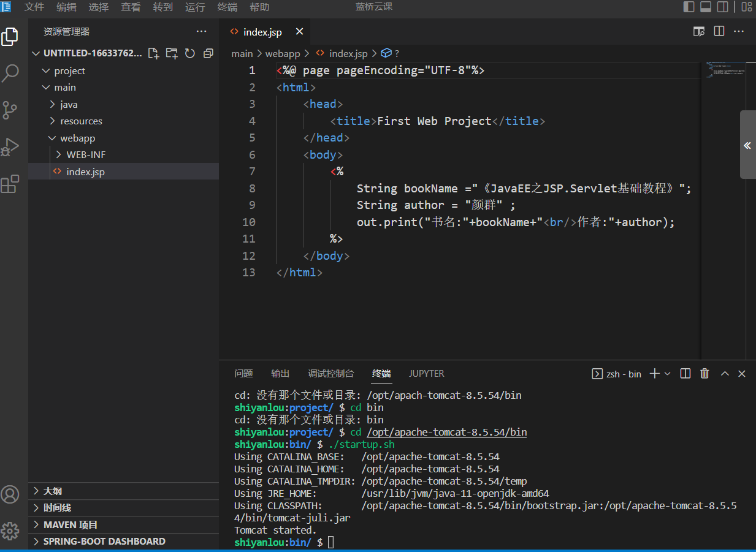Switch to the JUPYTER panel tab
This screenshot has height=552, width=756.
pos(427,374)
